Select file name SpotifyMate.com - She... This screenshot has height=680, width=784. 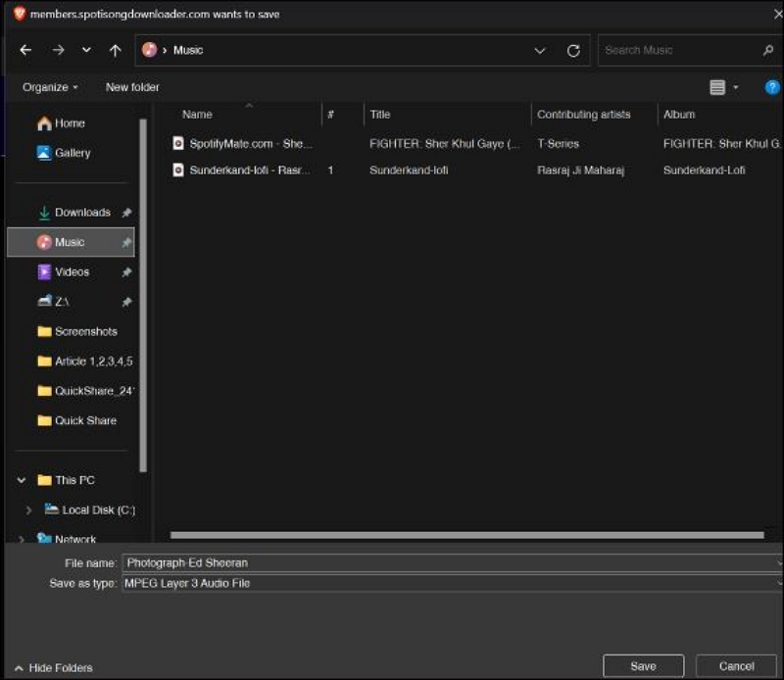coord(251,144)
